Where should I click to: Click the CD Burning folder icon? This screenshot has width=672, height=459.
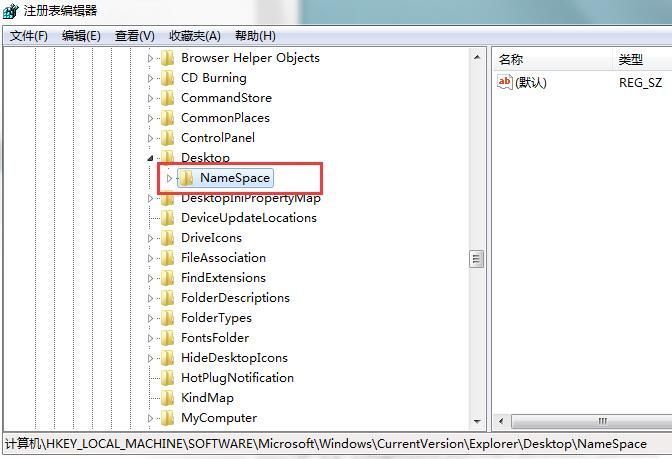167,78
